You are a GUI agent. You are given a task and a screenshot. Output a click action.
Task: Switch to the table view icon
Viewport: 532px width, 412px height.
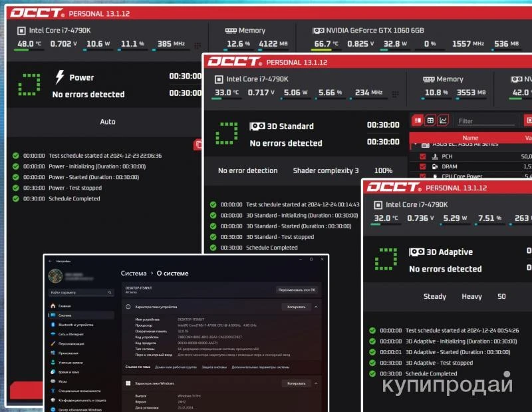click(430, 120)
